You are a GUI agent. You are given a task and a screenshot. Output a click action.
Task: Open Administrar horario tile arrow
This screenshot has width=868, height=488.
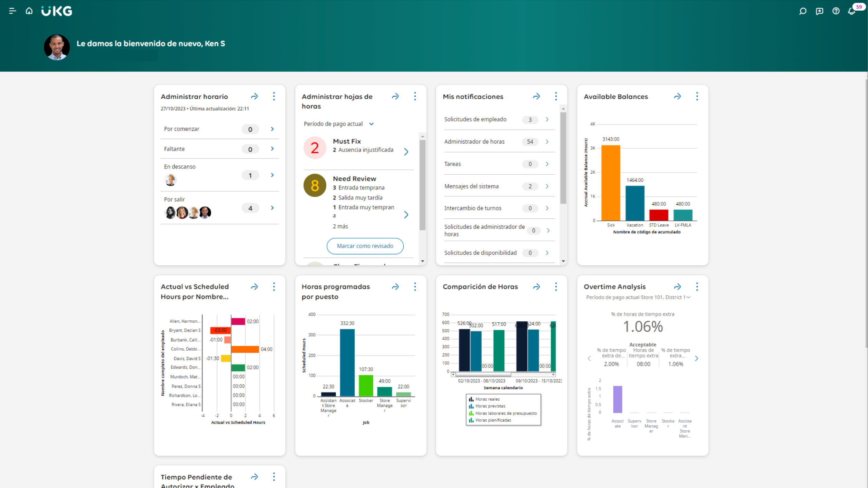[x=254, y=96]
